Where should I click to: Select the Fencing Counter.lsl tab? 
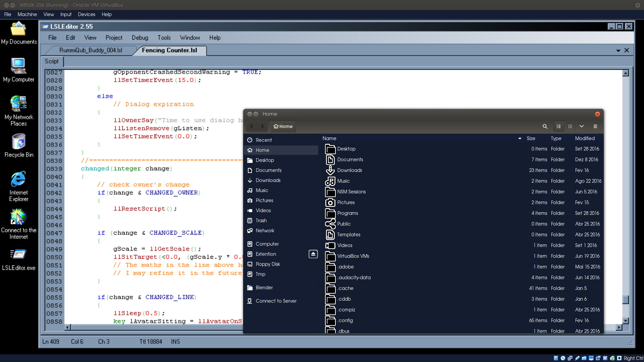(x=169, y=50)
